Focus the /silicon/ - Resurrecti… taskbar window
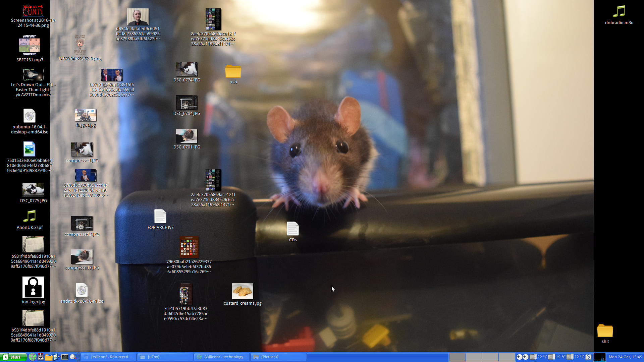Viewport: 644px width, 362px height. [108, 357]
